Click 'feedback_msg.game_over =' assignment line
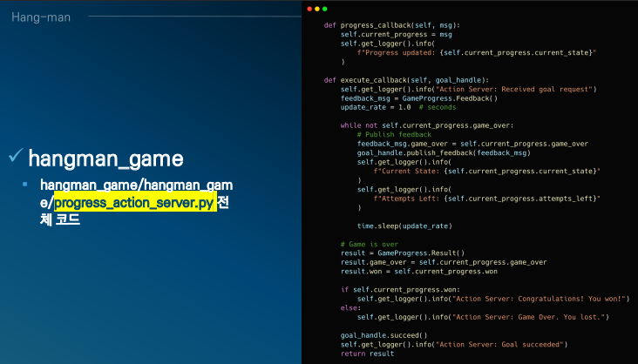Viewport: 638px width, 364px height. (x=472, y=144)
